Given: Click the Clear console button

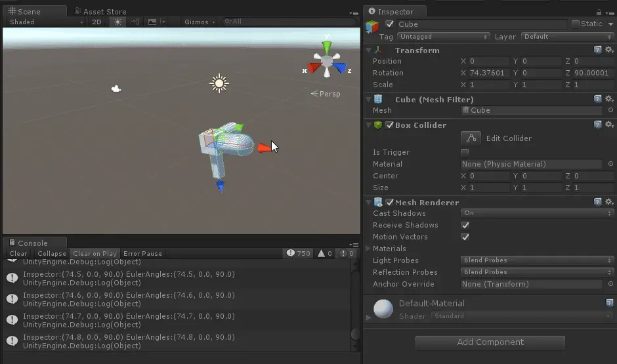Looking at the screenshot, I should [x=18, y=254].
